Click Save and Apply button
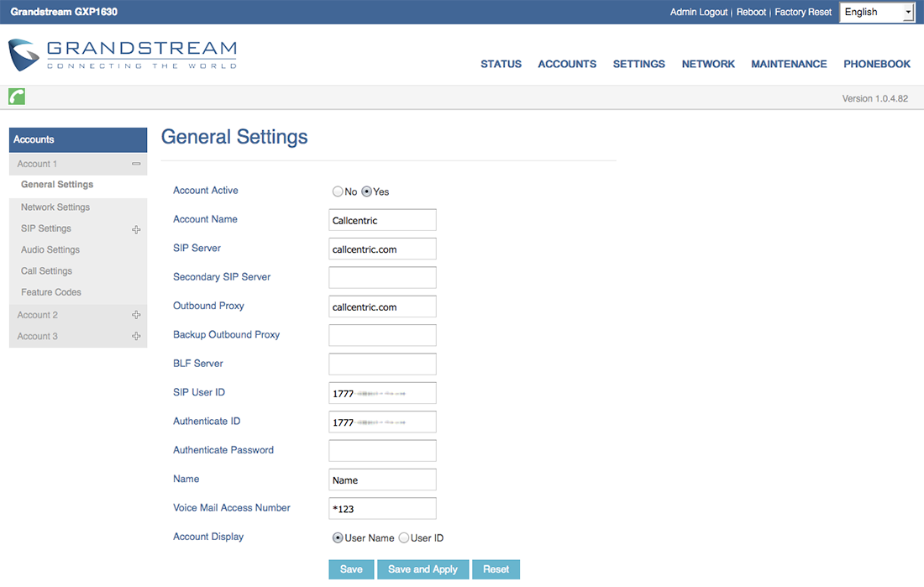This screenshot has width=924, height=587. tap(423, 569)
